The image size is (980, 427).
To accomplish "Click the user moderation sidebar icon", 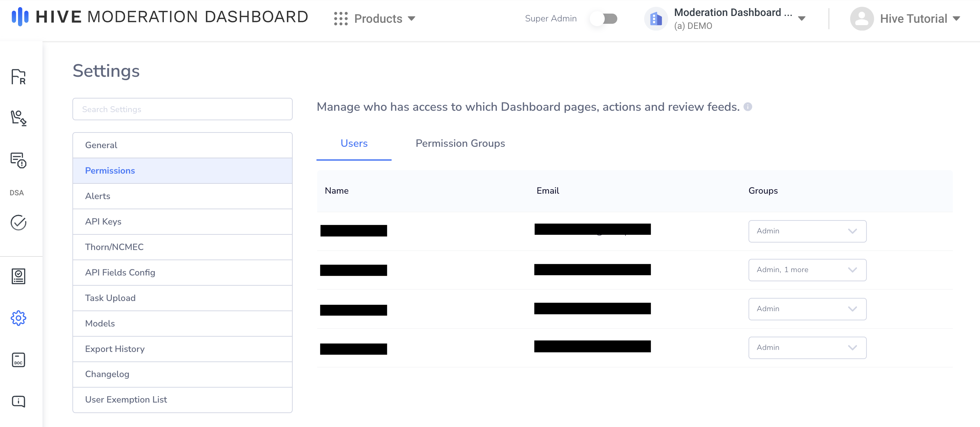I will point(18,118).
